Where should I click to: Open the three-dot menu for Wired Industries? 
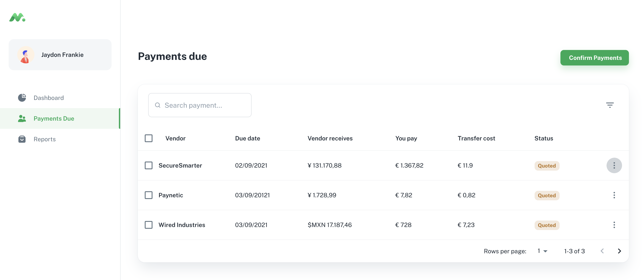coord(614,225)
